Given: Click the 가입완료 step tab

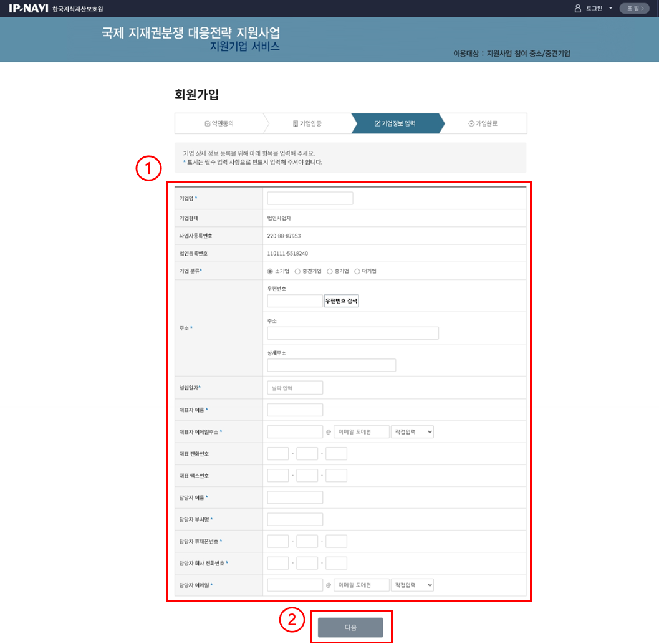Looking at the screenshot, I should pyautogui.click(x=483, y=123).
